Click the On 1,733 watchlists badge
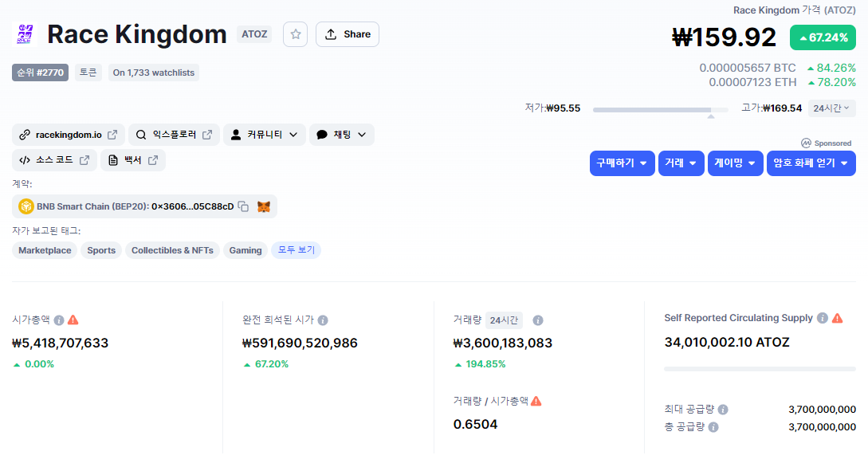The image size is (868, 463). [x=153, y=73]
